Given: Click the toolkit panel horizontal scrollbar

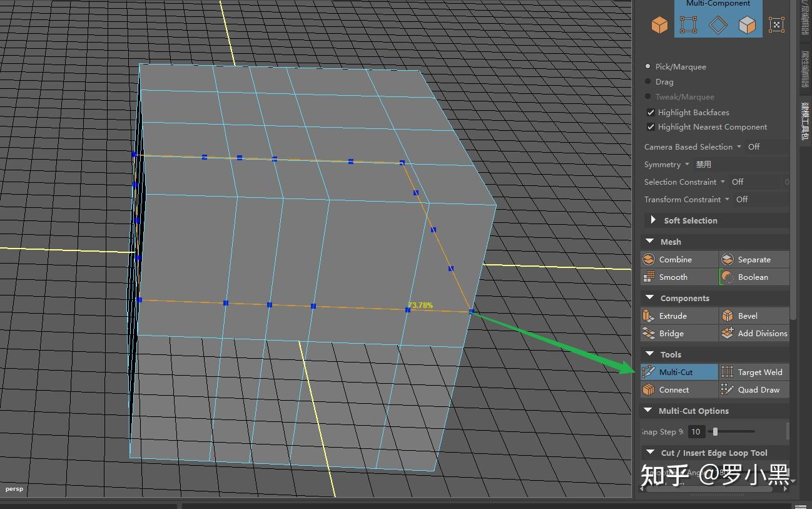Looking at the screenshot, I should (709, 490).
